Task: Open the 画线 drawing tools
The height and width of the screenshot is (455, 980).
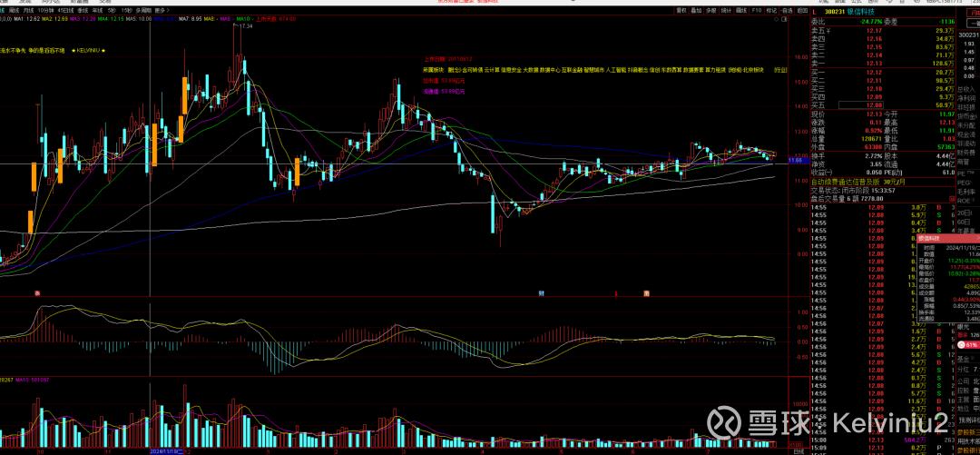Action: [741, 11]
